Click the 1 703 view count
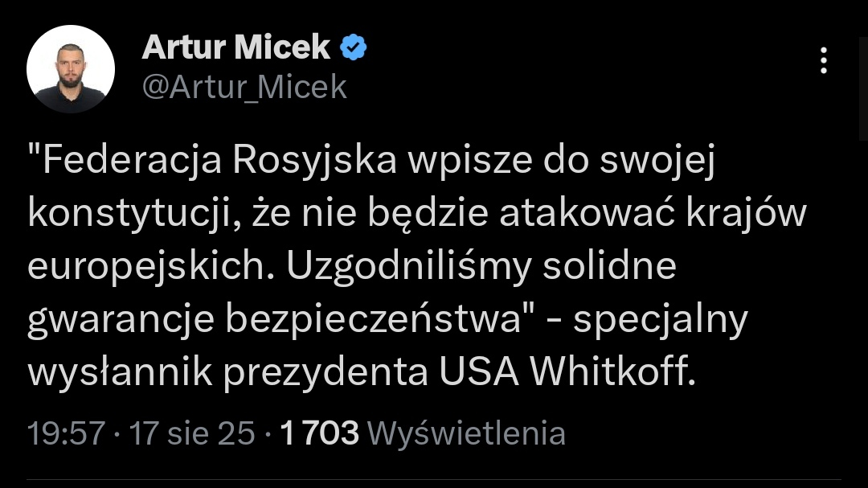868x488 pixels. click(319, 434)
